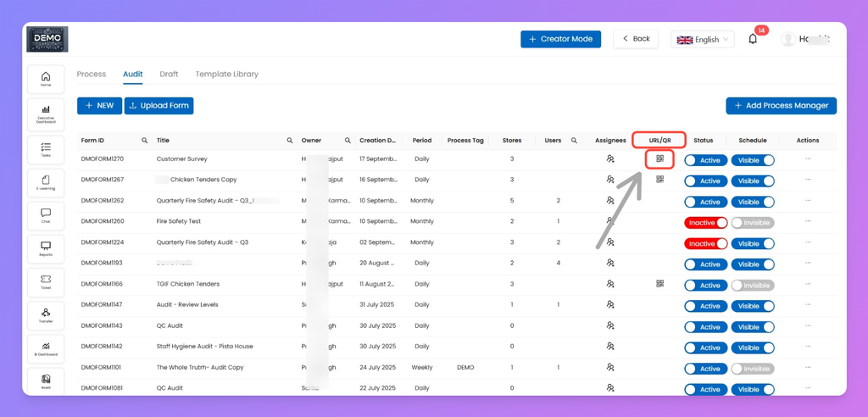The height and width of the screenshot is (417, 868).
Task: Go to Tasks in the sidebar
Action: point(46,150)
